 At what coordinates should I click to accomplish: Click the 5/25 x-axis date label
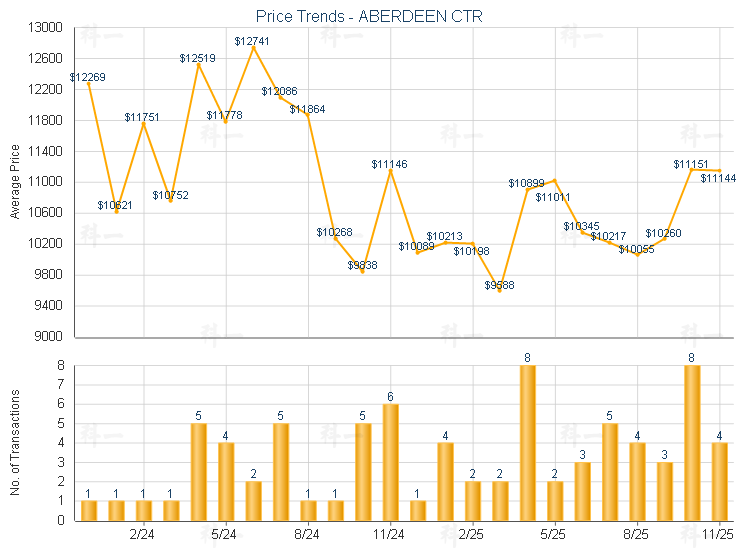[x=554, y=535]
